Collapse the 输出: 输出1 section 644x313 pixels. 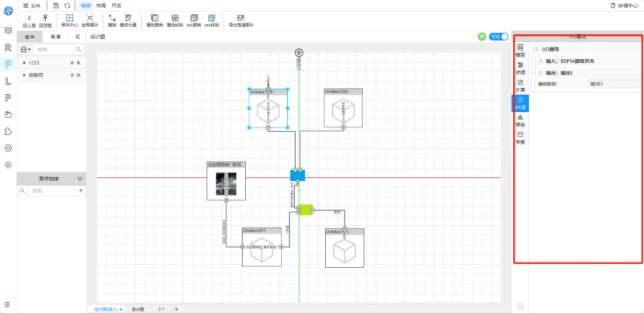coord(541,73)
